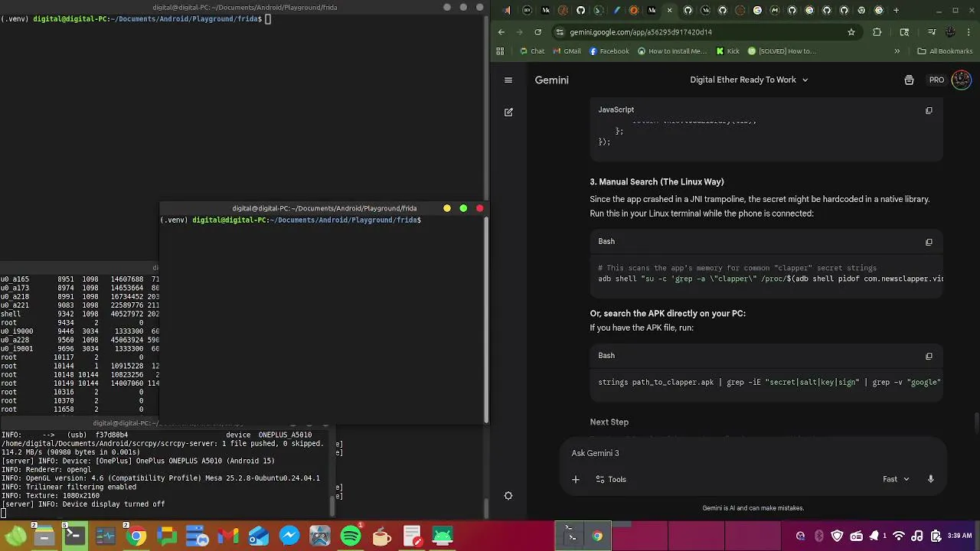View site information icon in address bar
This screenshot has width=980, height=551.
point(560,32)
